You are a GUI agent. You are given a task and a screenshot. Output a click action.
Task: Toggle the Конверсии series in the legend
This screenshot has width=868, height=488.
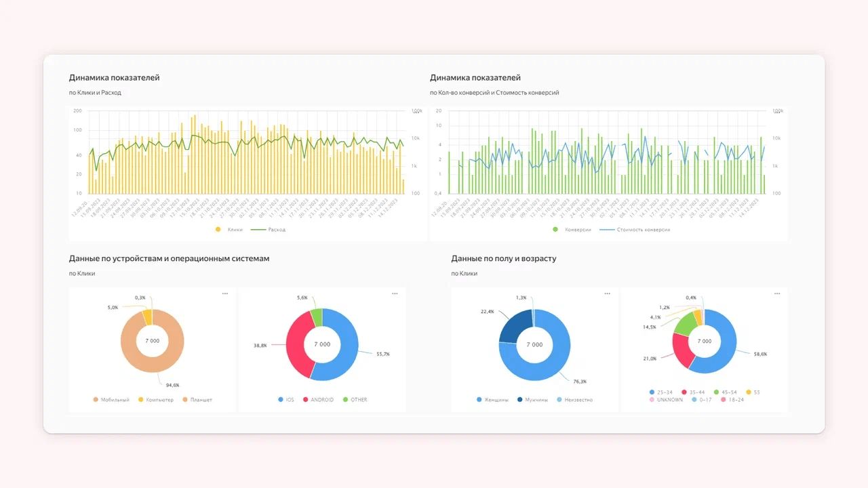click(572, 230)
